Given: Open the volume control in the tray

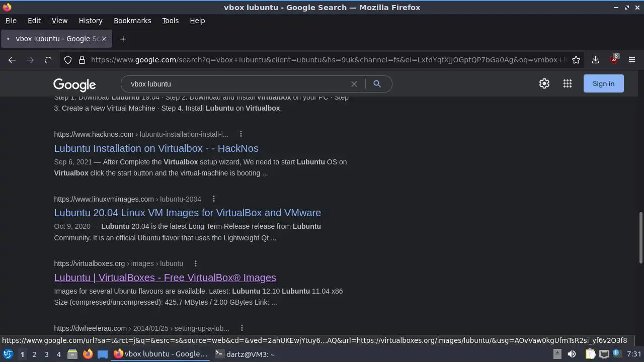Looking at the screenshot, I should click(x=572, y=354).
